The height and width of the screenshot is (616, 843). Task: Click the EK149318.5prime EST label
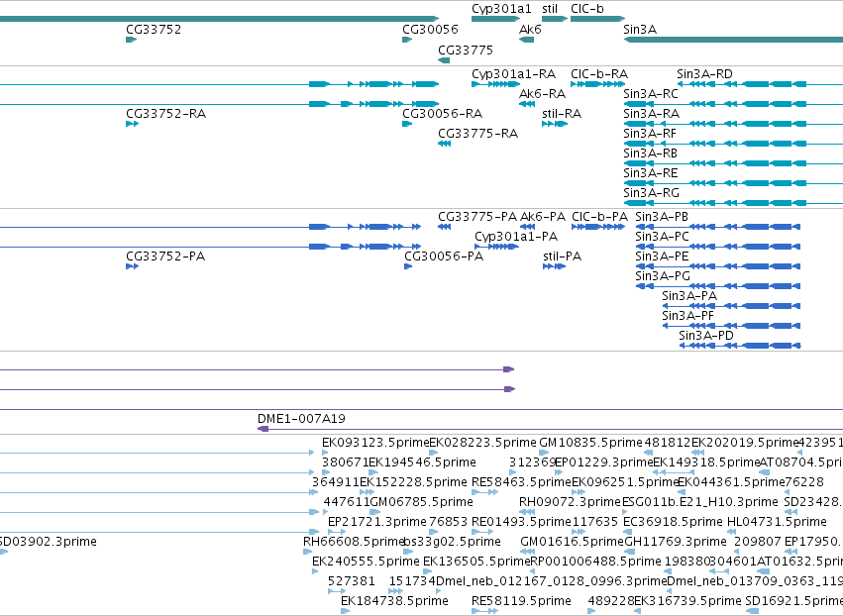pyautogui.click(x=706, y=462)
